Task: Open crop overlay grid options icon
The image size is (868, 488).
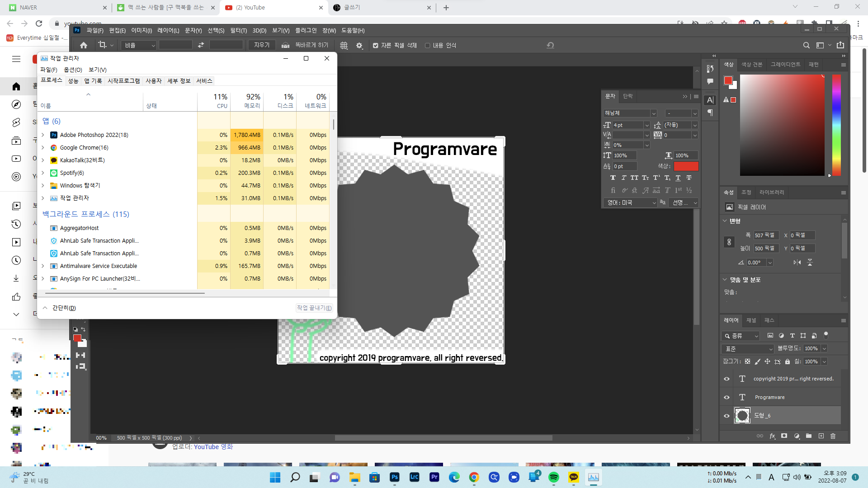Action: pos(344,45)
